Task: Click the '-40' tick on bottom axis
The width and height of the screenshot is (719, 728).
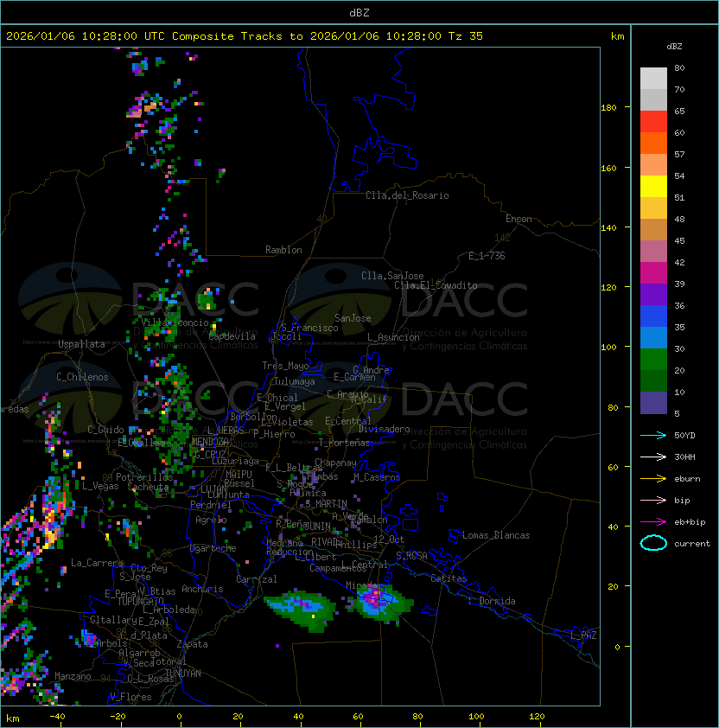Action: 58,717
